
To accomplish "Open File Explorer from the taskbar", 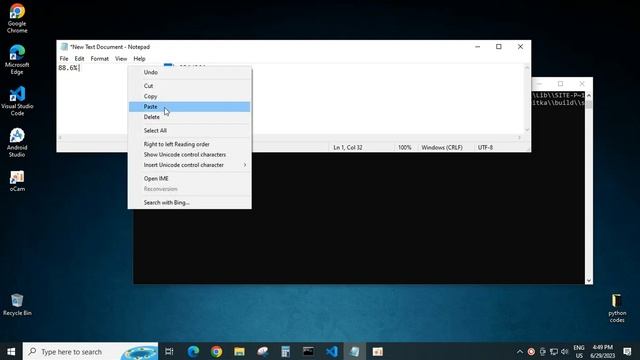I will (239, 351).
